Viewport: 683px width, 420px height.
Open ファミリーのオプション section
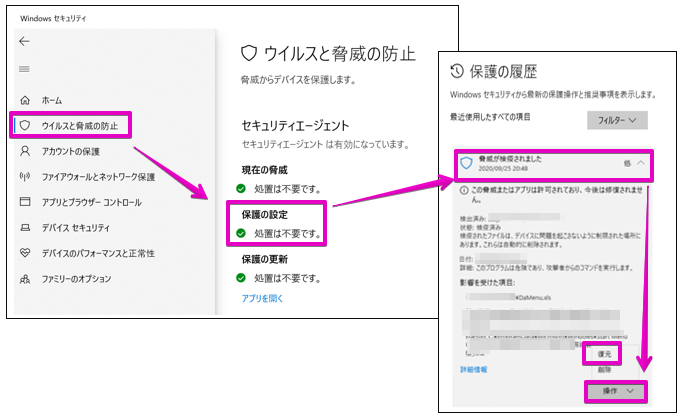(76, 278)
